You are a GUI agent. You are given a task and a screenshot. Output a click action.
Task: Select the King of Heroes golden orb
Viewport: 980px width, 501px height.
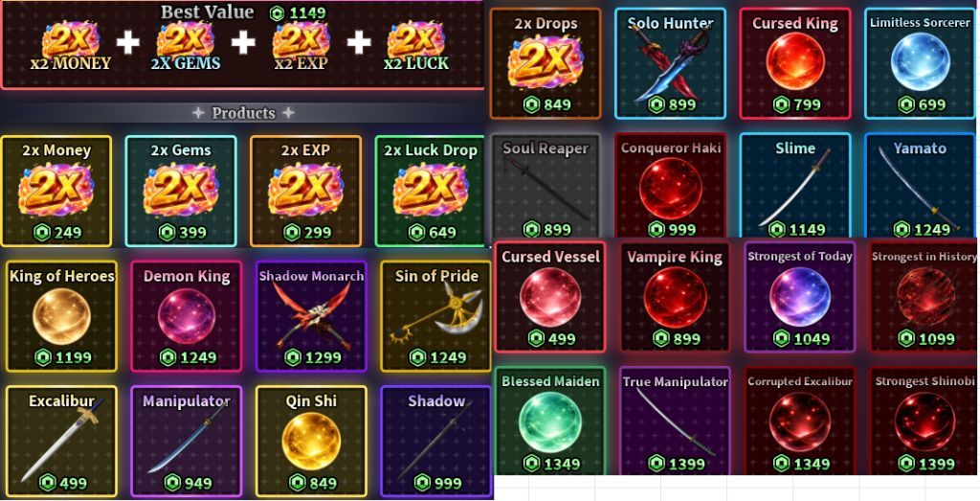coord(61,316)
